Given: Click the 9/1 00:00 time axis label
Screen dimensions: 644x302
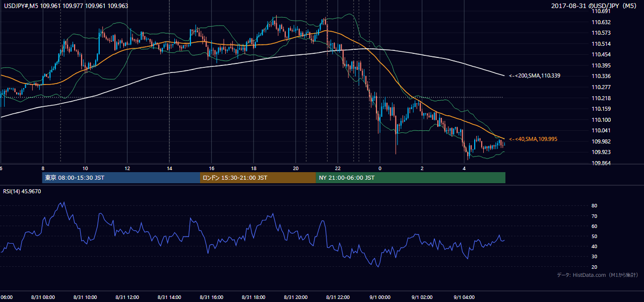Looking at the screenshot, I should (x=380, y=297).
